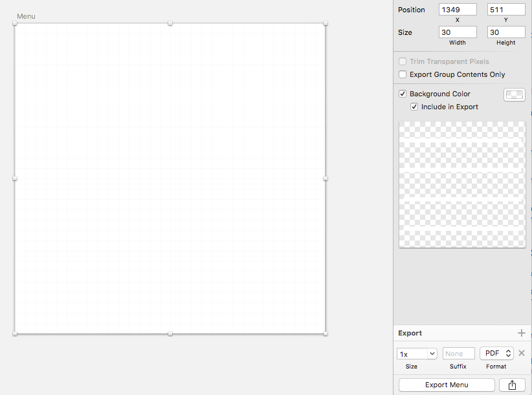Select the left-middle artboard resize handle
The width and height of the screenshot is (532, 395).
tap(15, 178)
